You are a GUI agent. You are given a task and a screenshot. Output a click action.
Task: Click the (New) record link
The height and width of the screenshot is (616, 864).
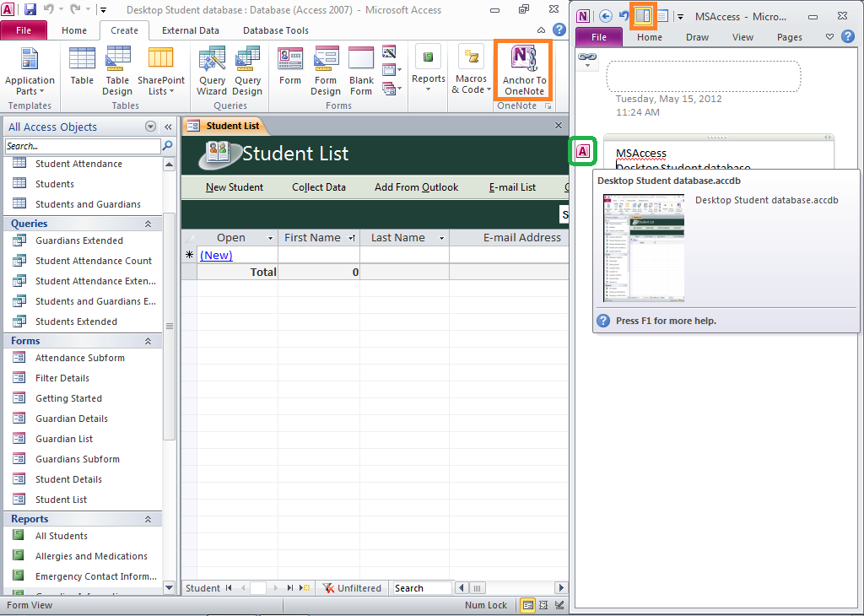pos(216,255)
